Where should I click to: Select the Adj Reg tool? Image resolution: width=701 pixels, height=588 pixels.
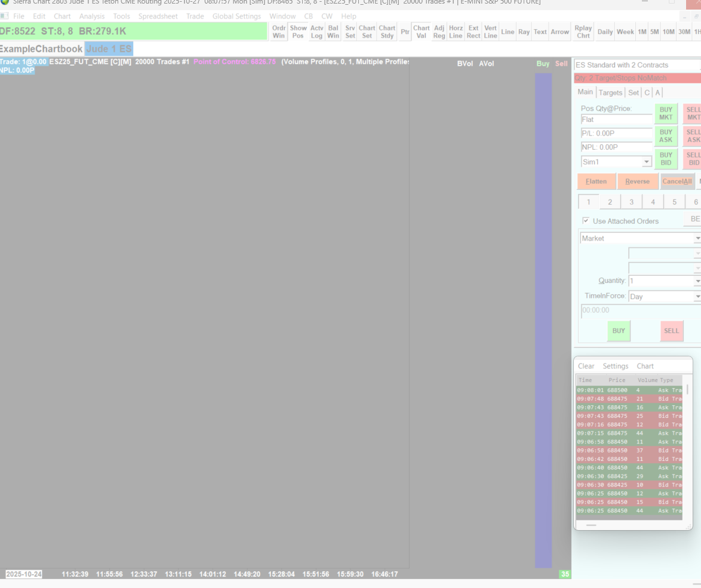(439, 32)
